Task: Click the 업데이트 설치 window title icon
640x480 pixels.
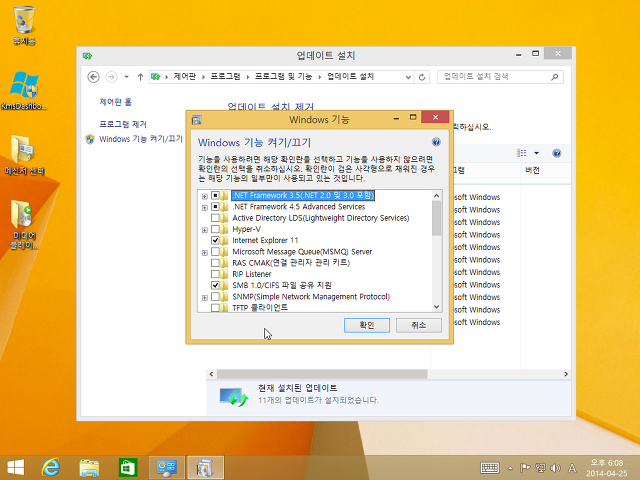Action: pos(87,56)
